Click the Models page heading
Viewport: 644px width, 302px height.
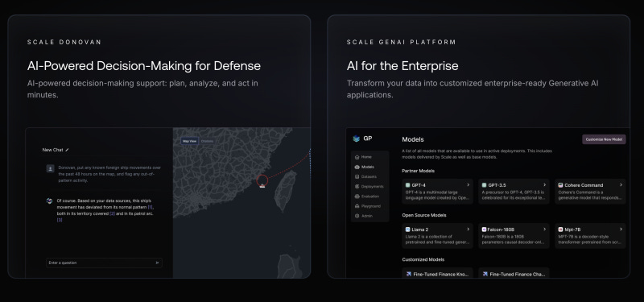point(413,139)
